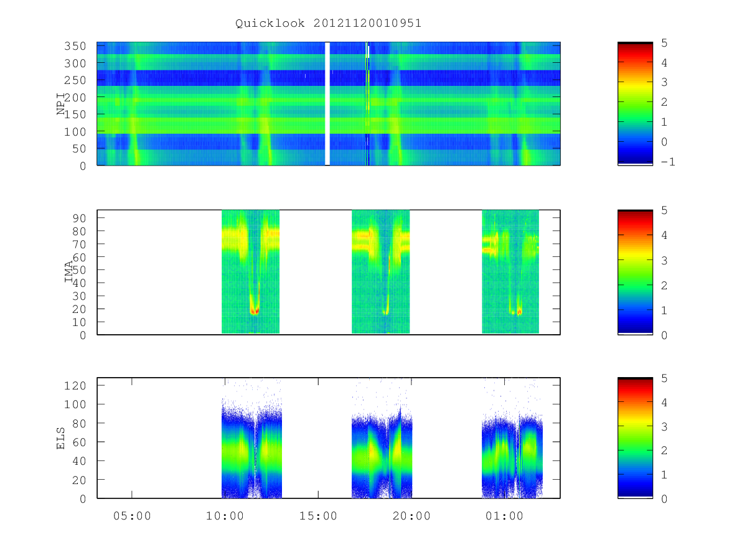Viewport: 747px width, 560px height.
Task: Click the 05:00 time axis label
Action: tap(132, 515)
